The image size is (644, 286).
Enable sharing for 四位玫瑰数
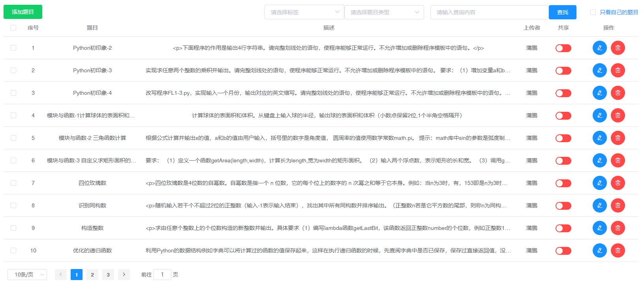tap(563, 183)
